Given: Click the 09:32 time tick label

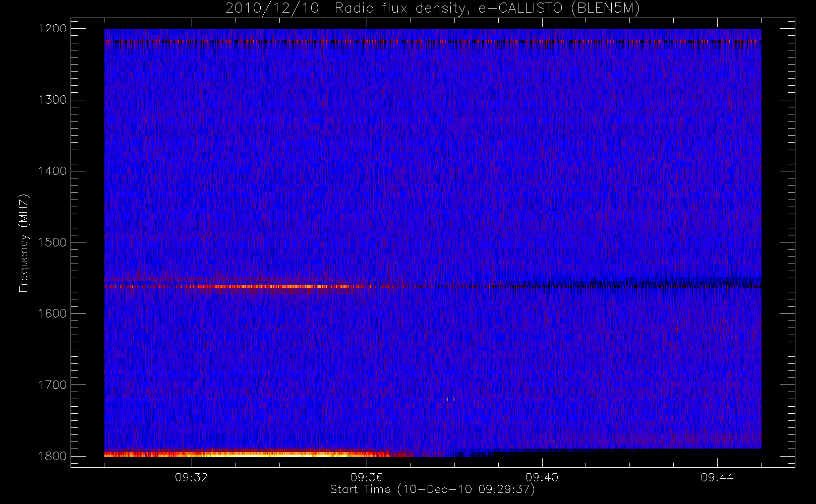Looking at the screenshot, I should [192, 477].
